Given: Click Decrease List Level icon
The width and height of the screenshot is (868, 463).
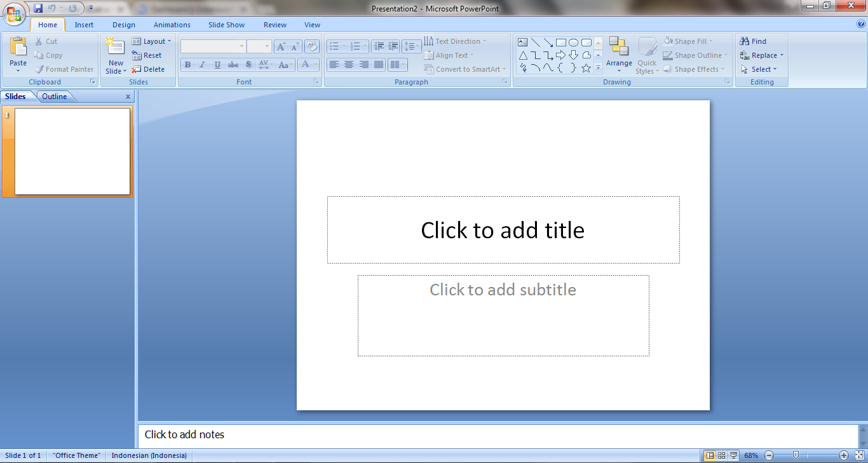Looking at the screenshot, I should coord(379,46).
